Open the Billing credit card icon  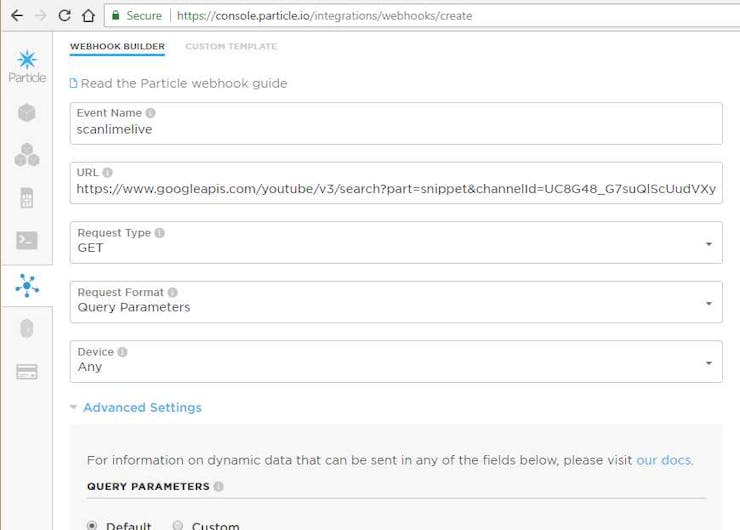click(x=27, y=371)
